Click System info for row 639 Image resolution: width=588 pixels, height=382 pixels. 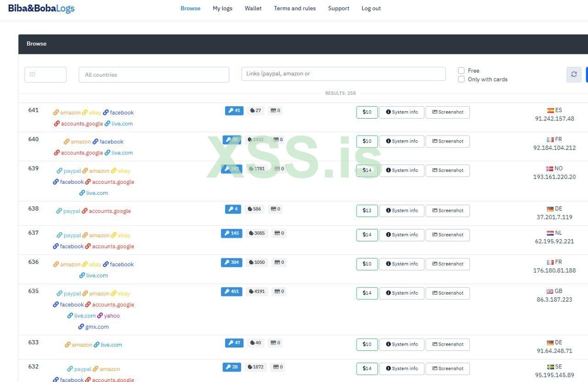click(402, 171)
